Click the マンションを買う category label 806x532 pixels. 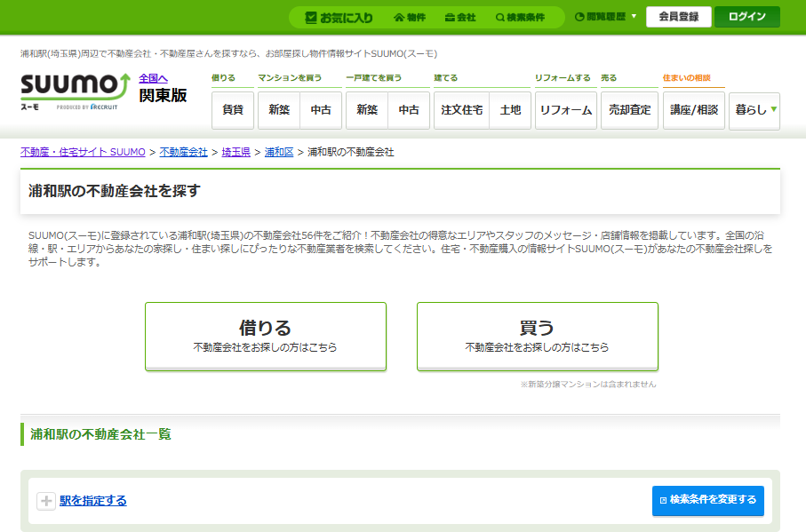[x=290, y=78]
